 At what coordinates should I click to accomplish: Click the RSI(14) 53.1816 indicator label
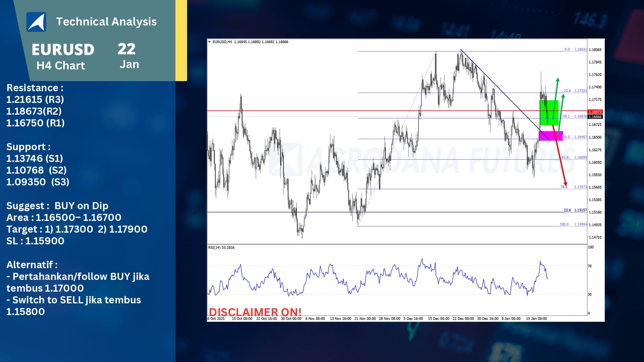pos(221,248)
